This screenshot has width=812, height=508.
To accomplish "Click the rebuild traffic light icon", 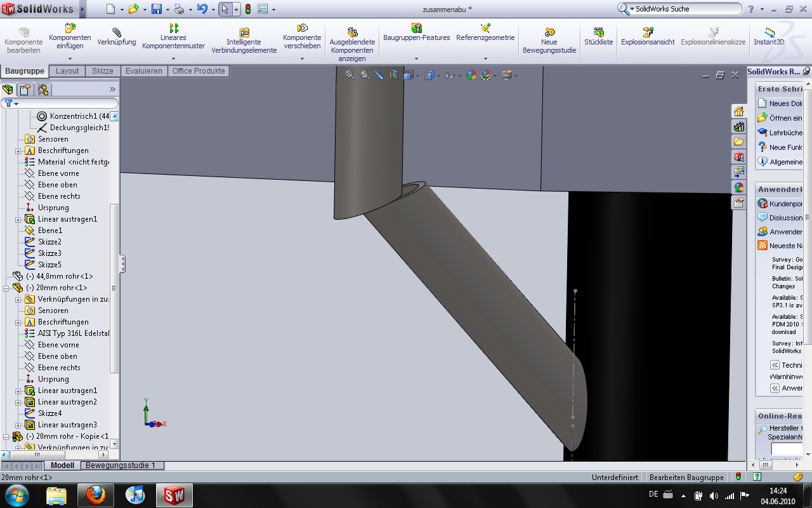I will (248, 9).
